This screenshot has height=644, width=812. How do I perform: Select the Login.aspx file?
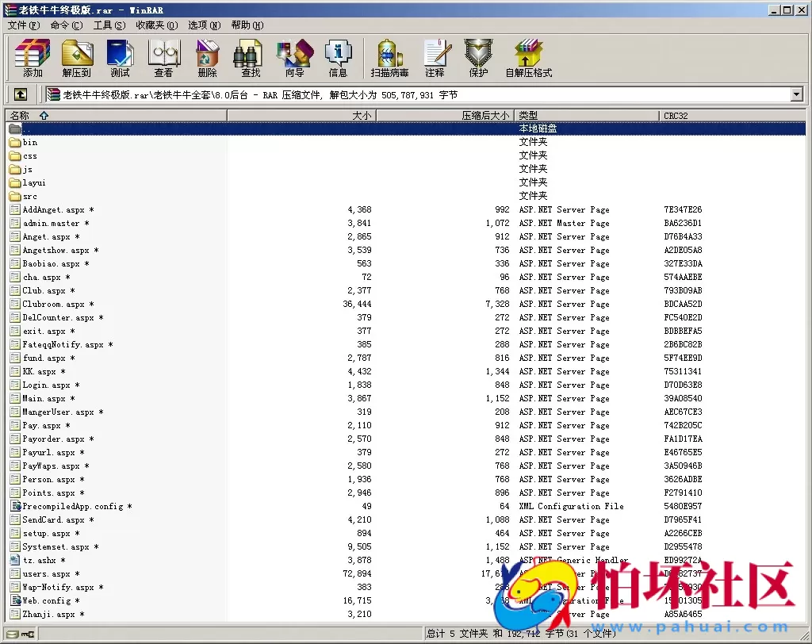[46, 385]
